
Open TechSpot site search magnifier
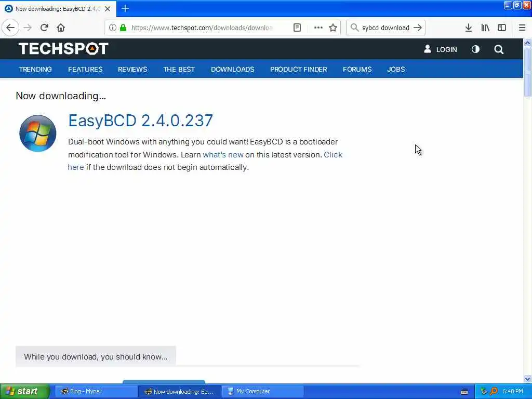[499, 49]
